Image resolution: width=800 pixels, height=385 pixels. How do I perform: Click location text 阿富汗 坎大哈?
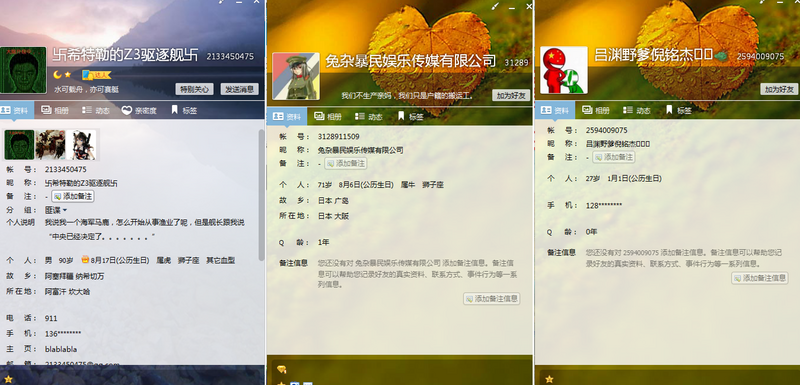(x=67, y=292)
